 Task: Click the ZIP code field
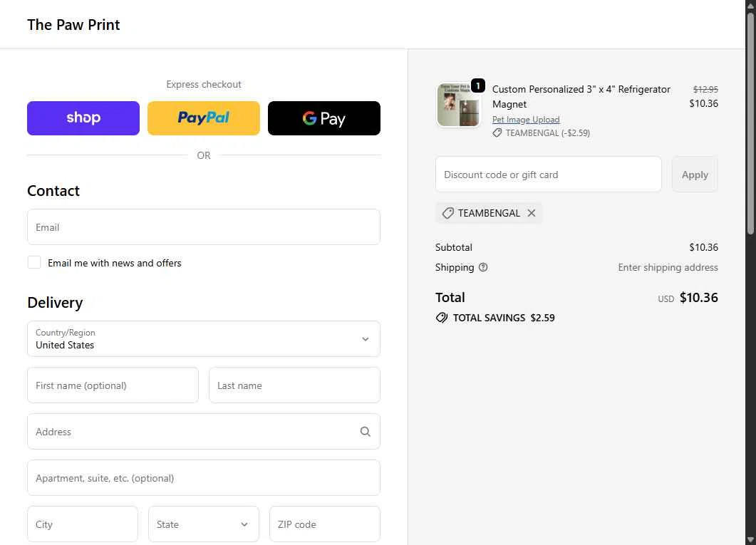point(324,524)
